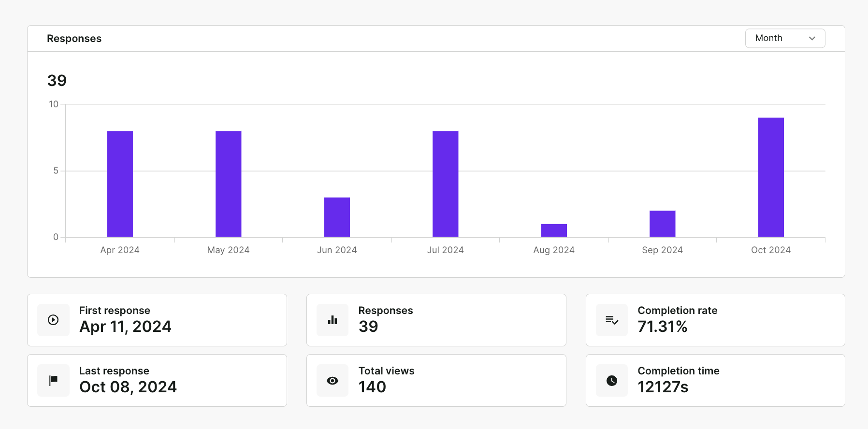This screenshot has width=868, height=429.
Task: Click the checklist icon beside Completion rate
Action: click(612, 320)
